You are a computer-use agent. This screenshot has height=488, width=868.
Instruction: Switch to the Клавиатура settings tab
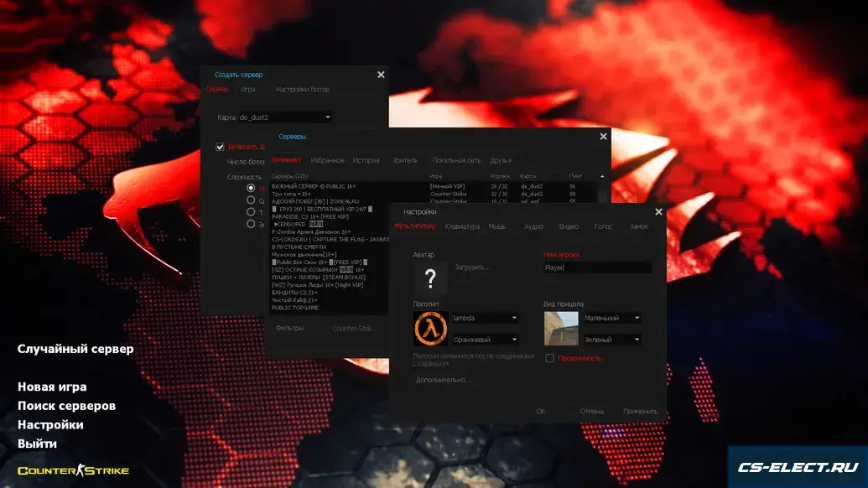click(462, 226)
